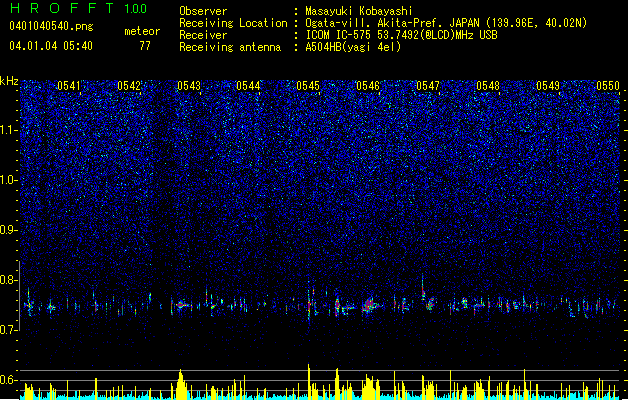629x400 pixels.
Task: Click the antenna value A504HB(yagi 4el)
Action: click(x=353, y=47)
